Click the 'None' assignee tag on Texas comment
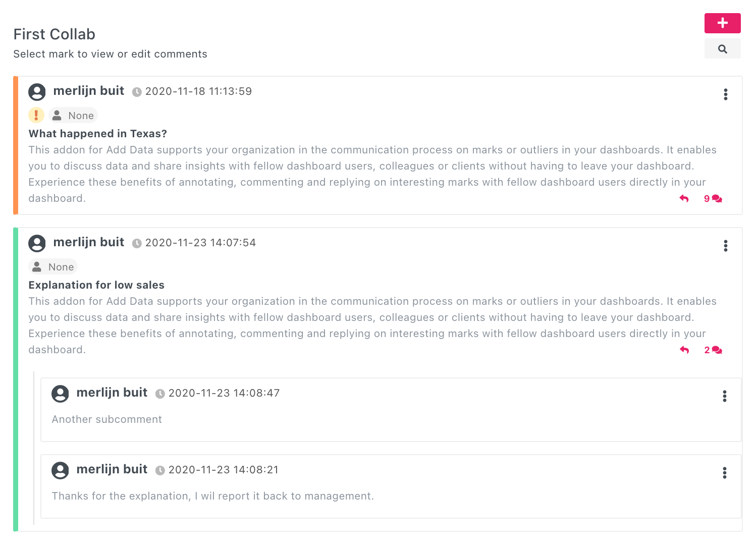 [74, 116]
